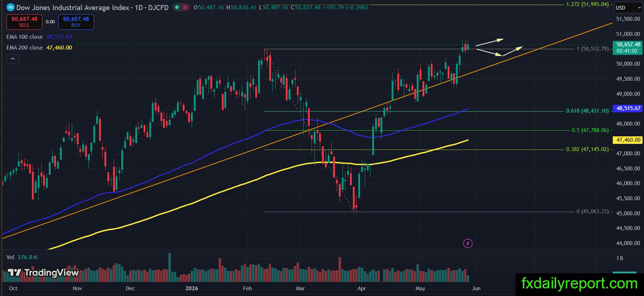
Task: Click Feb on the time axis
Action: [x=247, y=288]
